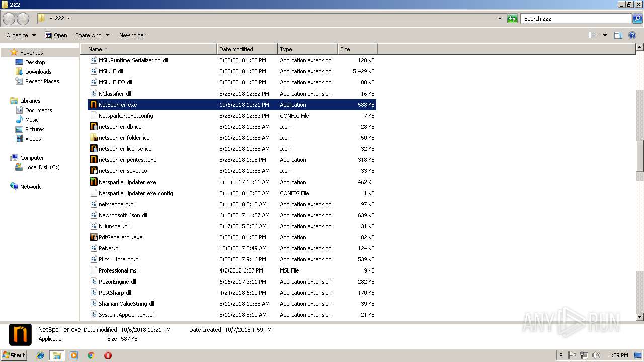Click the Back navigation arrow
644x362 pixels.
click(x=9, y=19)
